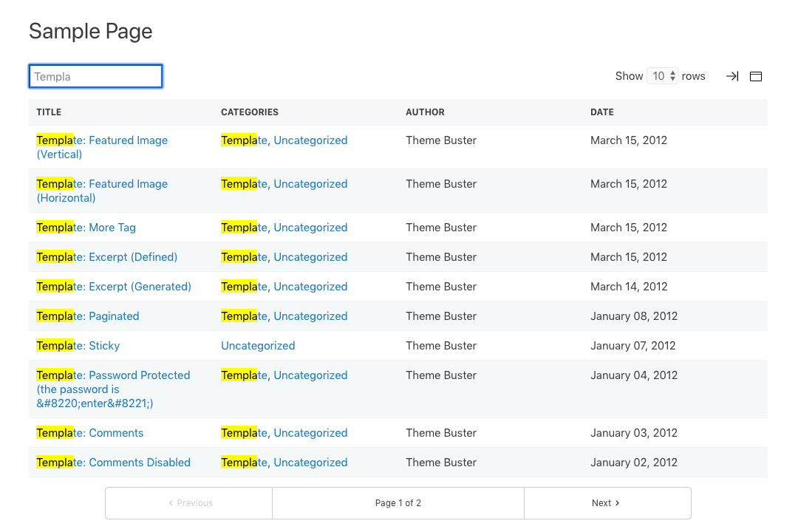Viewport: 798px width, 532px height.
Task: Select the date January 02, 2012
Action: click(x=634, y=463)
